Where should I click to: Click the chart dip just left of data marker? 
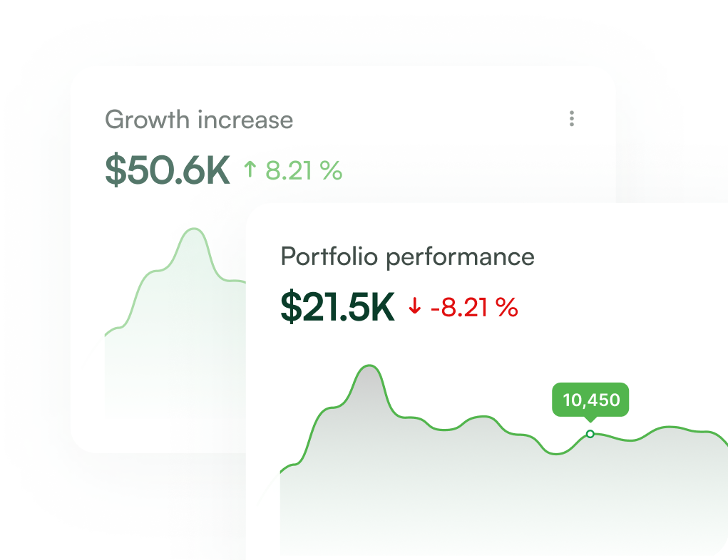tap(558, 453)
